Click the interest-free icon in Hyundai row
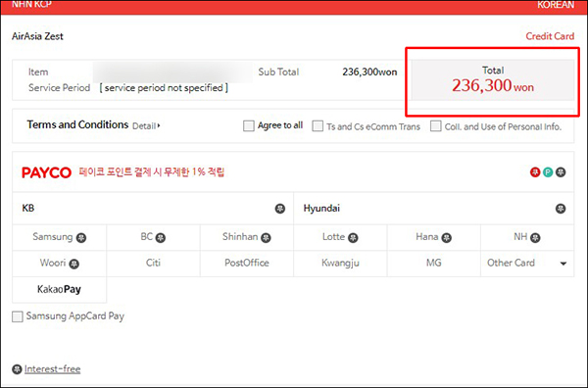This screenshot has width=588, height=388. [561, 209]
